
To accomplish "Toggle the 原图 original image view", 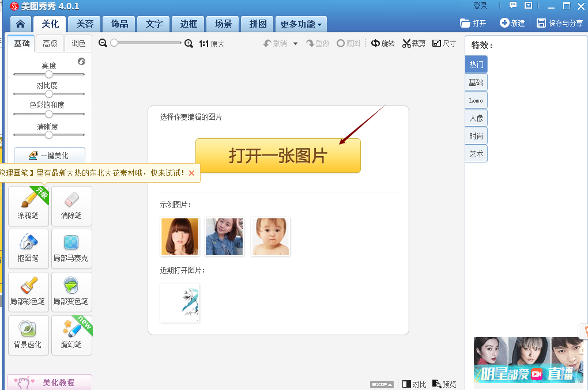I will click(348, 43).
